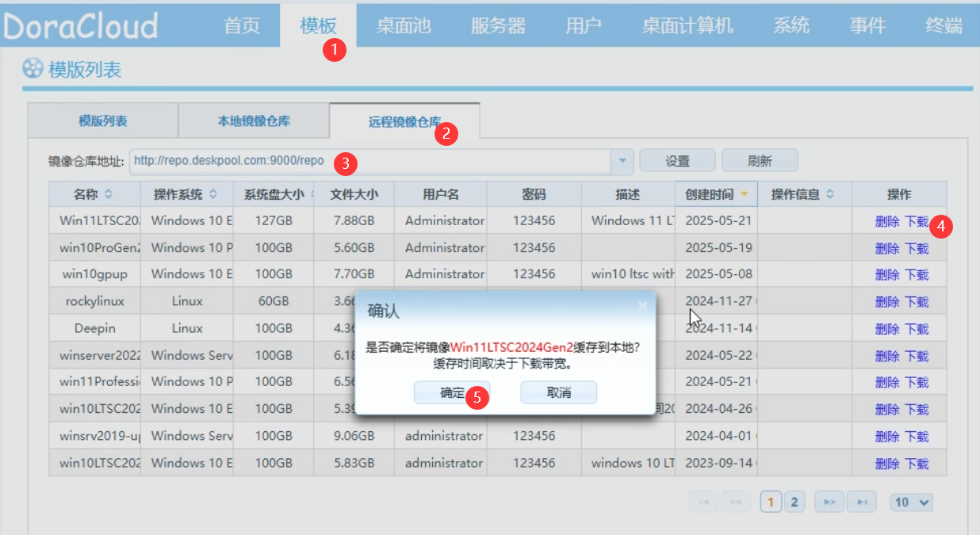Switch to the 模版列表 tab
The height and width of the screenshot is (535, 980).
103,121
